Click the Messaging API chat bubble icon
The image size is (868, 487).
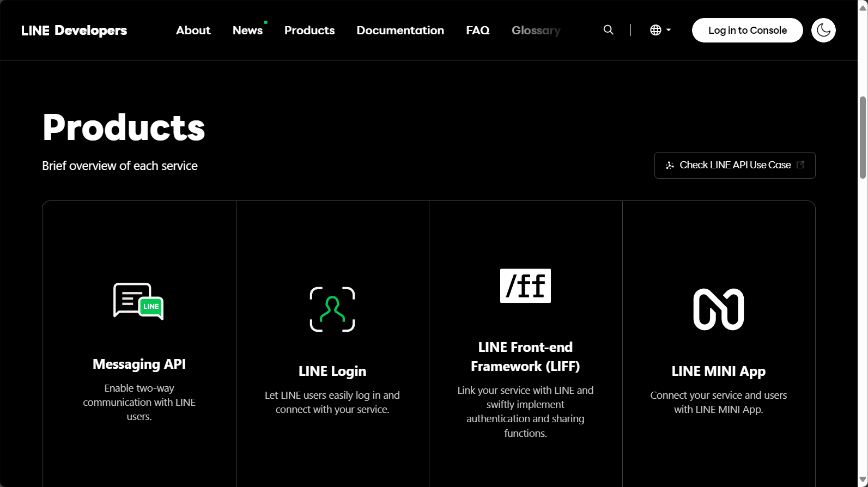click(x=138, y=301)
